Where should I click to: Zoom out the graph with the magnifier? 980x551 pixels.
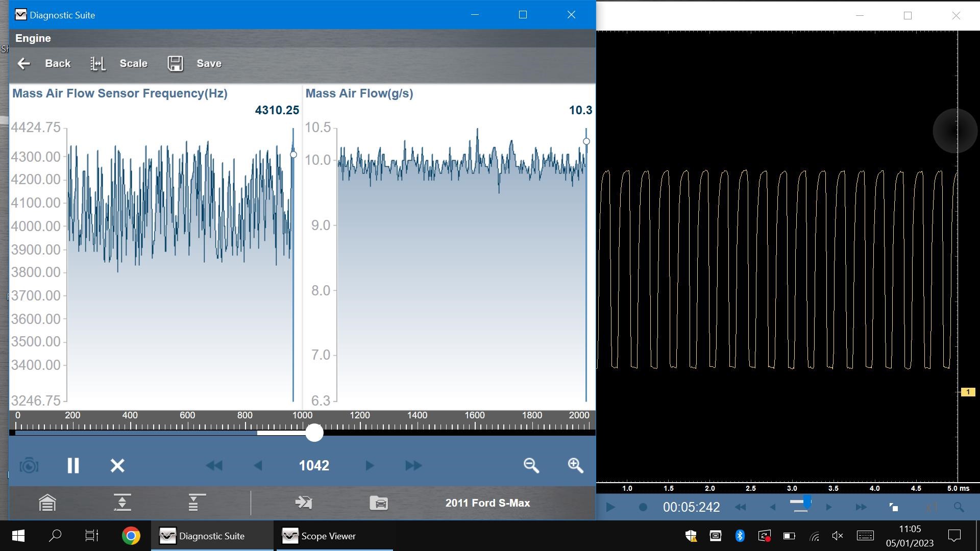click(x=531, y=465)
